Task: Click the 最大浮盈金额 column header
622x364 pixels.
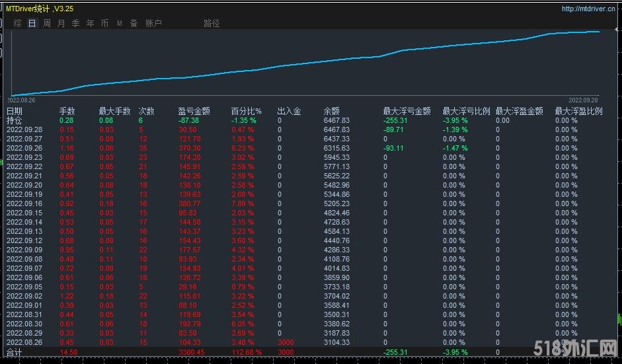Action: click(x=520, y=111)
